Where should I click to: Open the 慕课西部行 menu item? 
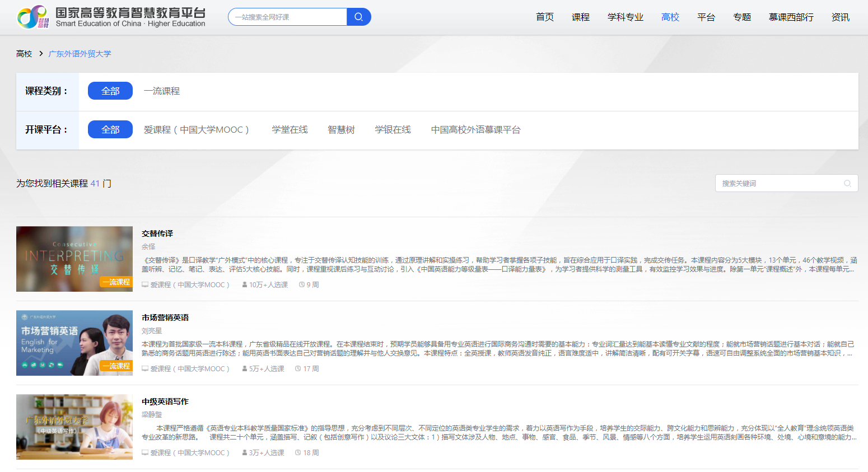coord(791,17)
